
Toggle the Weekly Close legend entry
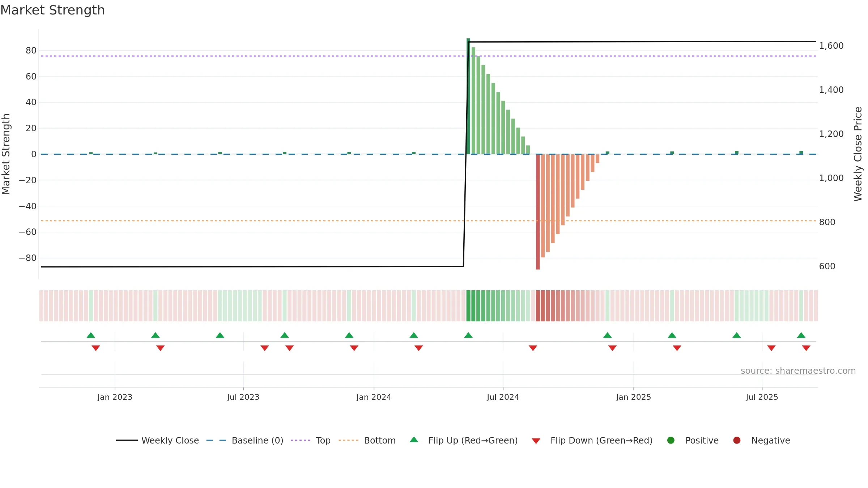click(x=157, y=440)
